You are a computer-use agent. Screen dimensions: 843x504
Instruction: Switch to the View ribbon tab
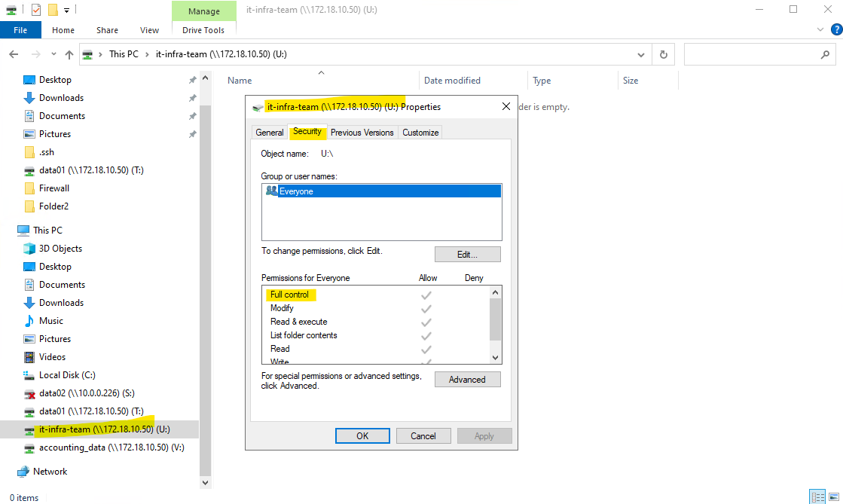pos(149,30)
